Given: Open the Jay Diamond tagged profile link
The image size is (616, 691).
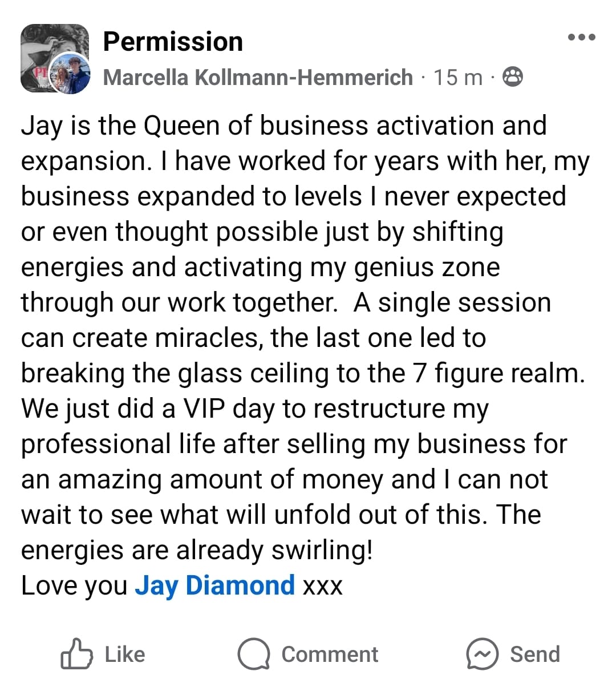Looking at the screenshot, I should pyautogui.click(x=214, y=585).
